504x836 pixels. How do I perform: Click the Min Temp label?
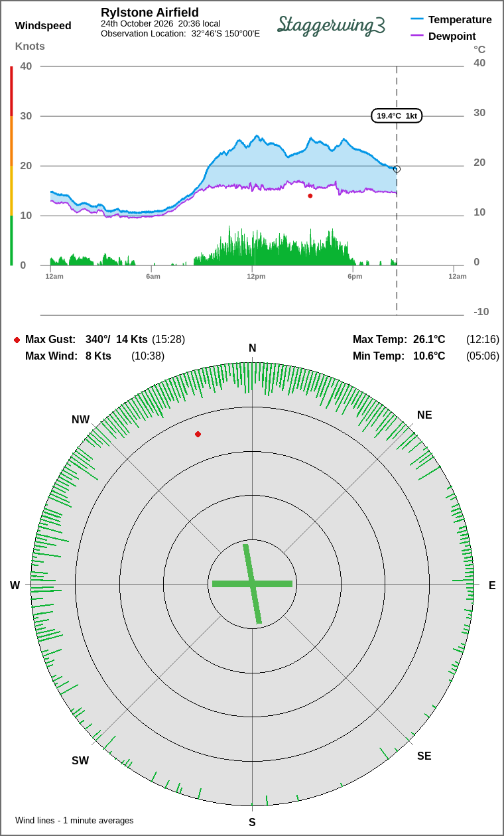click(379, 356)
